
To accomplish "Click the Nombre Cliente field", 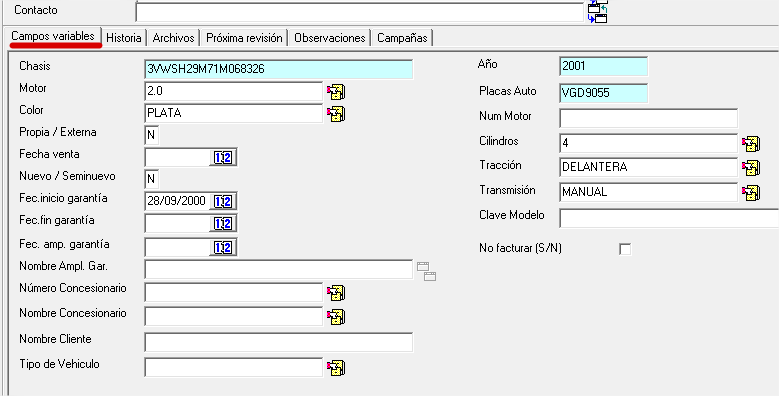I will pos(279,342).
